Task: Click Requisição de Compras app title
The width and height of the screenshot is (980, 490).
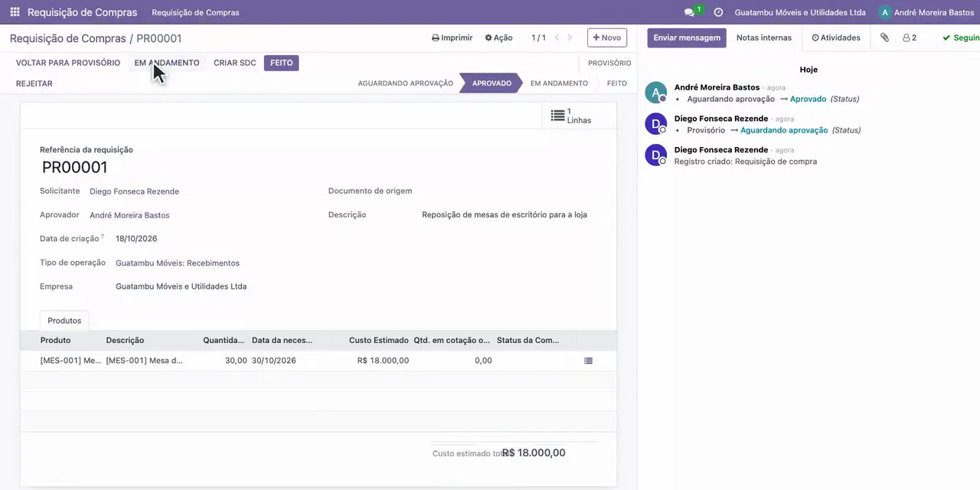Action: (83, 12)
